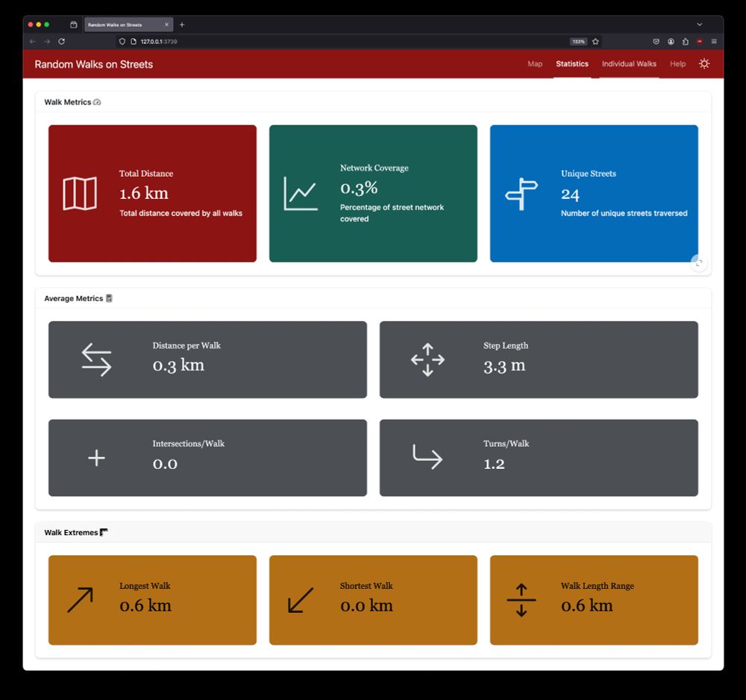
Task: Click the icon beside Walk Extremes heading
Action: coord(104,532)
